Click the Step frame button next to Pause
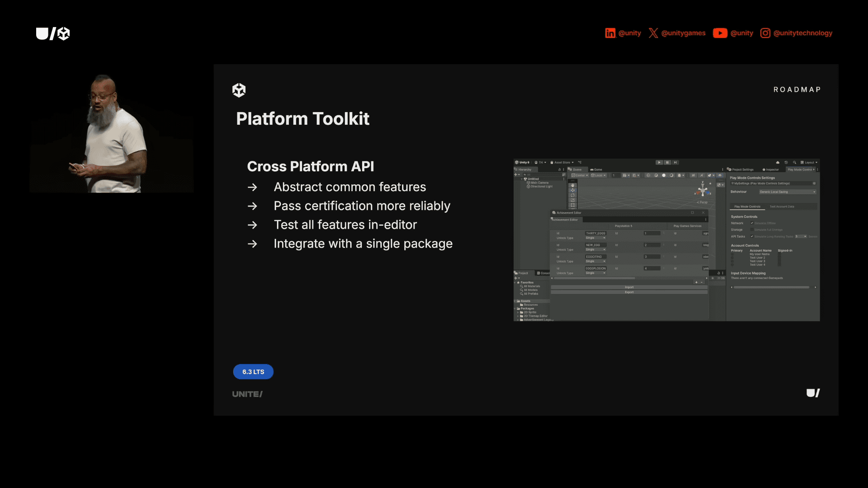 (x=675, y=163)
